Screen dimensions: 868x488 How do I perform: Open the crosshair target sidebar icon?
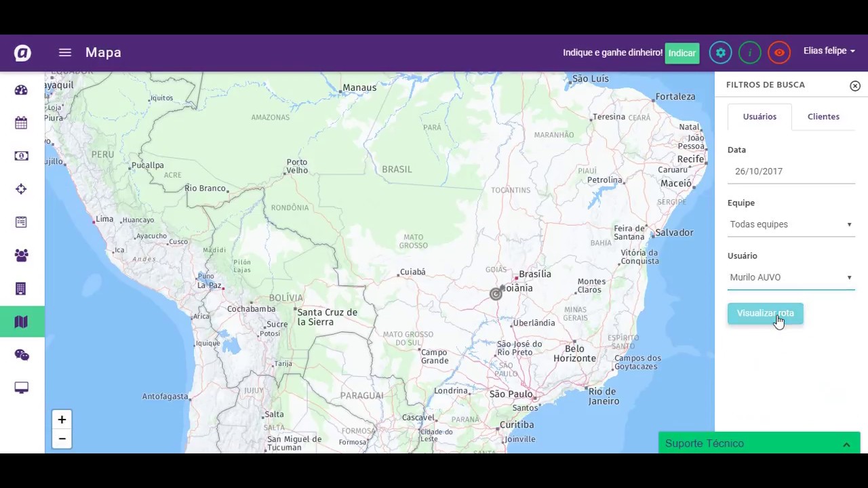[x=21, y=189]
